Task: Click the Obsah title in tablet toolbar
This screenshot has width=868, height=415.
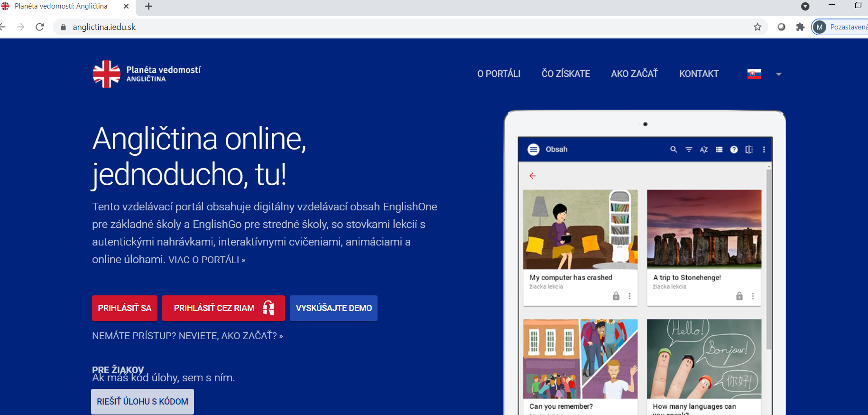Action: [556, 149]
